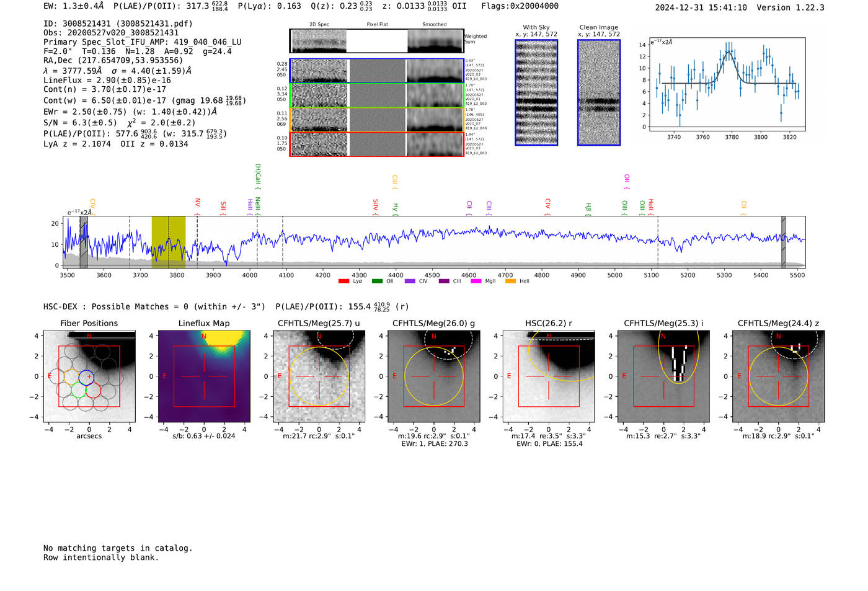Click the "s/b: 0.63 +/- 0.024" caption

click(x=204, y=436)
